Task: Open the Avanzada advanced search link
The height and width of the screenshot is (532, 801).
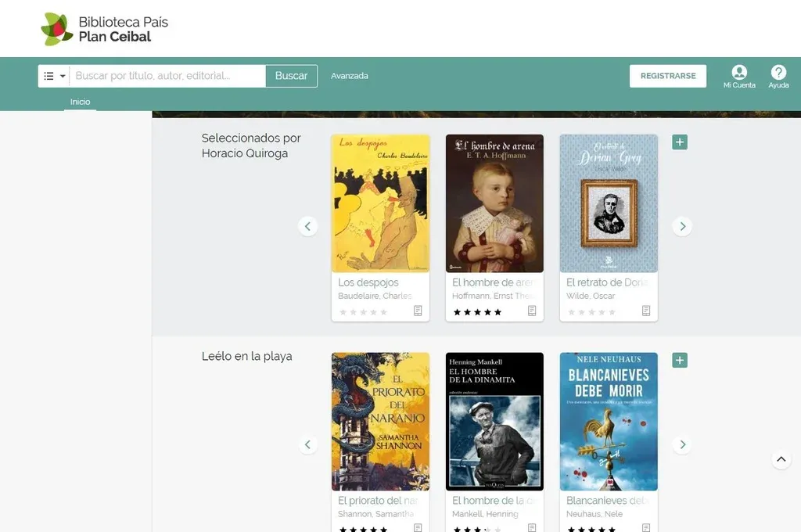Action: (x=349, y=76)
